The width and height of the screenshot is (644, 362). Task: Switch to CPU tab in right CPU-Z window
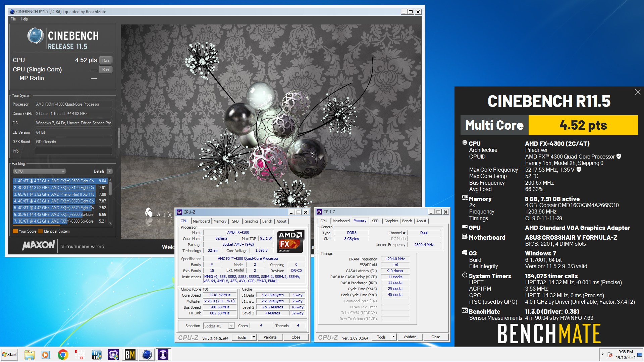pyautogui.click(x=324, y=221)
